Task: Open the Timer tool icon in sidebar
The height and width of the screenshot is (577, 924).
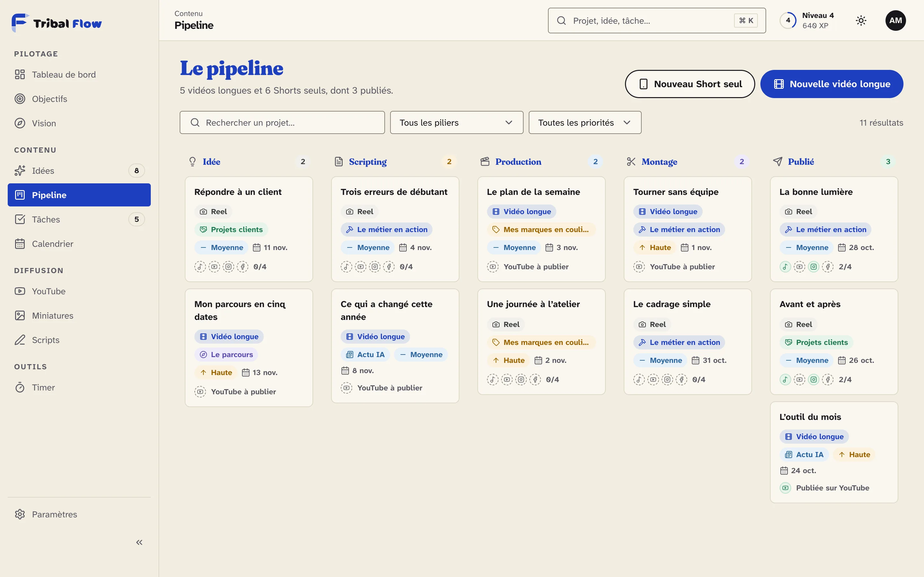Action: click(x=20, y=387)
